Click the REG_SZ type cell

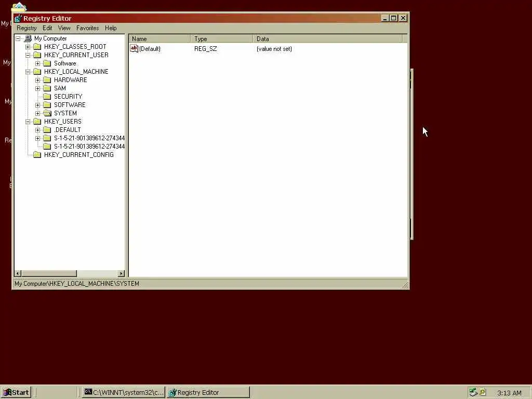point(206,49)
